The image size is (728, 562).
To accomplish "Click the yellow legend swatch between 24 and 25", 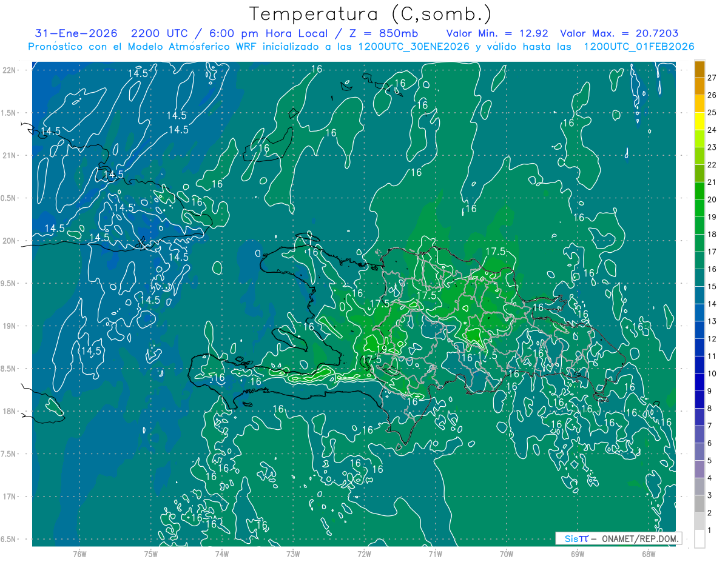I will pos(699,121).
